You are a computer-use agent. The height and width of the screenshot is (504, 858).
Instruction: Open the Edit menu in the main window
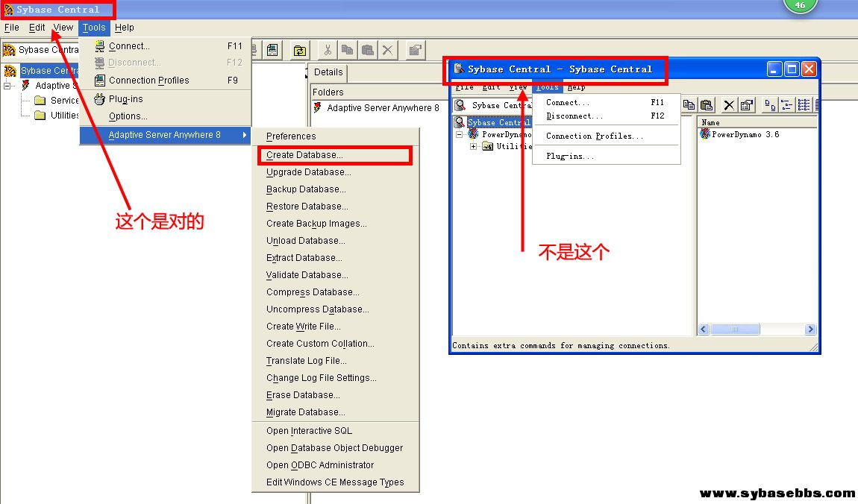tap(37, 28)
